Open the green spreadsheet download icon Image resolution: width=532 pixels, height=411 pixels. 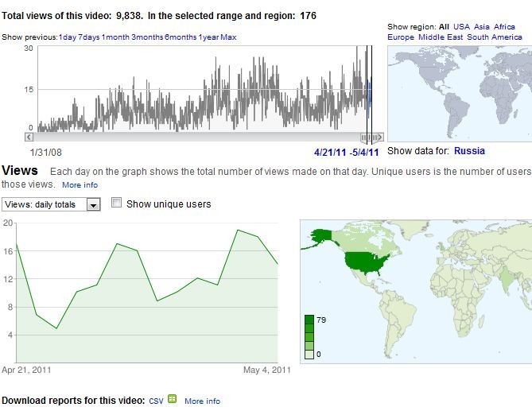[172, 400]
